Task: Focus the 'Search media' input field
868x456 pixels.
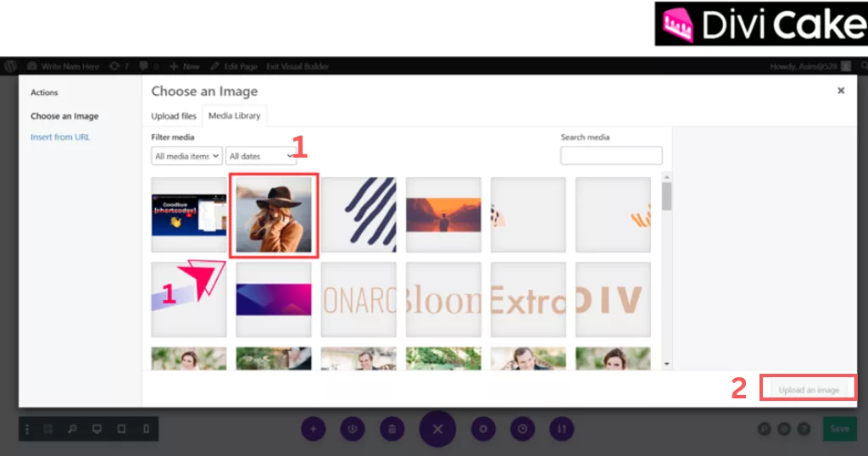Action: tap(611, 155)
